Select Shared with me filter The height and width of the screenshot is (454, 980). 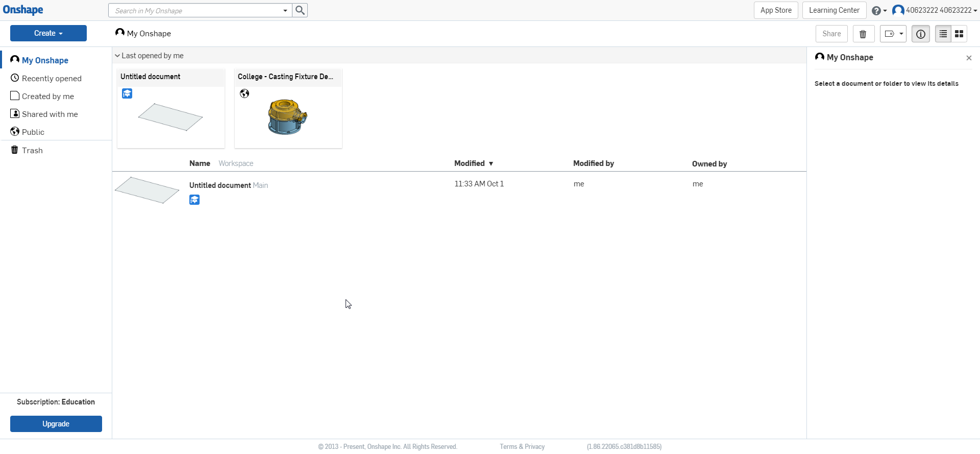pos(50,114)
